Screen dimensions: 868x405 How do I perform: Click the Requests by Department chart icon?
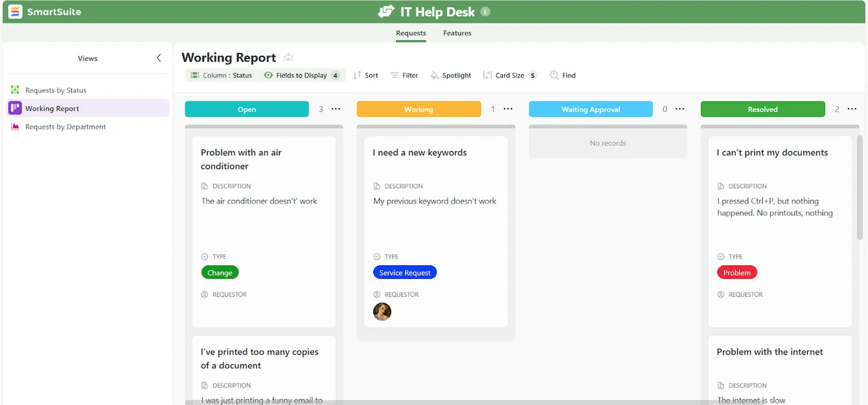click(x=15, y=127)
